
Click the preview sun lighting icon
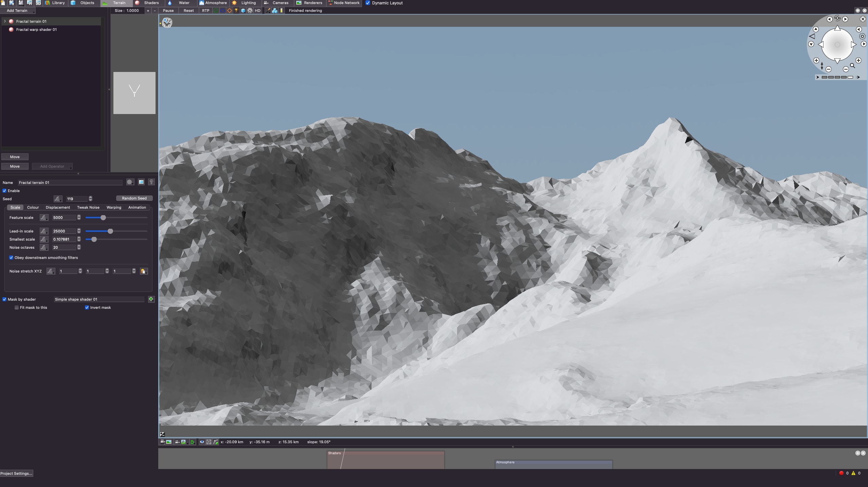[x=230, y=11]
